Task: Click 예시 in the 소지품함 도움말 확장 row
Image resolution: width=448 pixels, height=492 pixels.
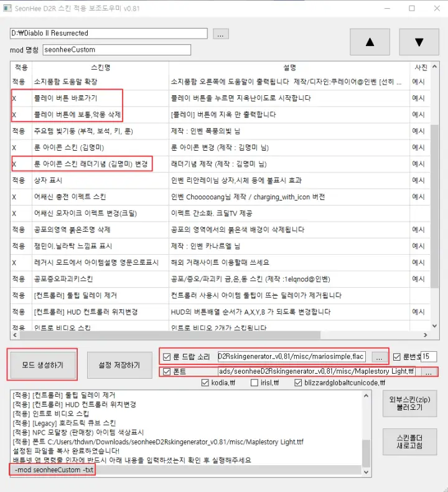Action: tap(418, 82)
